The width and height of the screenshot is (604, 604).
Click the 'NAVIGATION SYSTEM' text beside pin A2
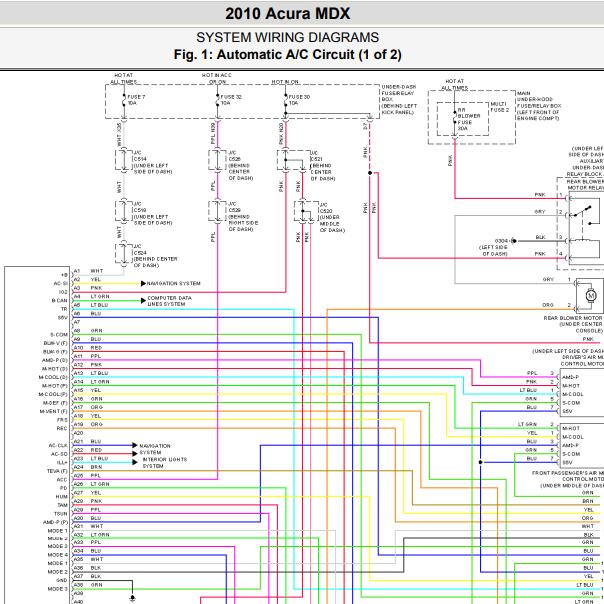[173, 284]
